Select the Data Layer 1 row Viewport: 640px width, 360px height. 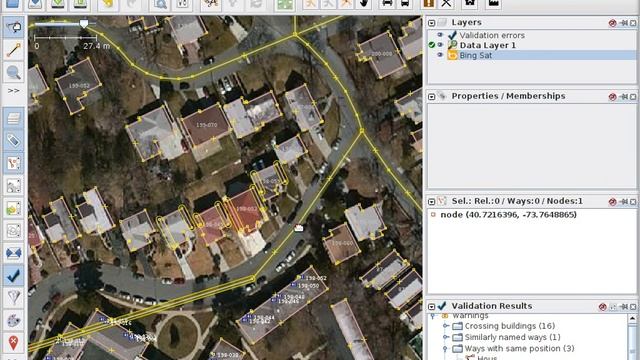tap(531, 45)
